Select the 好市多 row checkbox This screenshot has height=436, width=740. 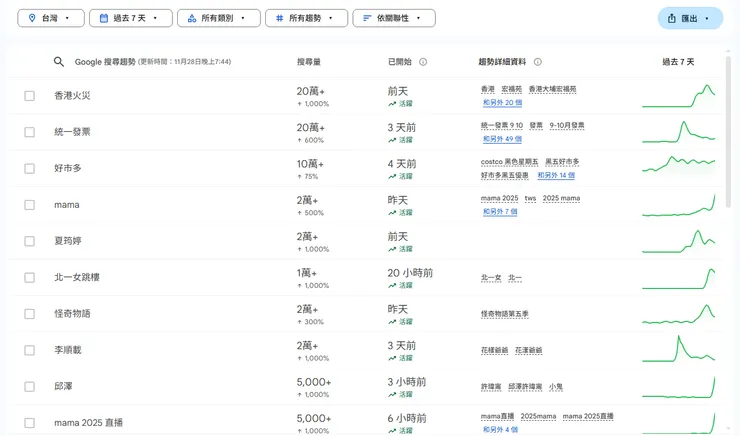(x=29, y=168)
